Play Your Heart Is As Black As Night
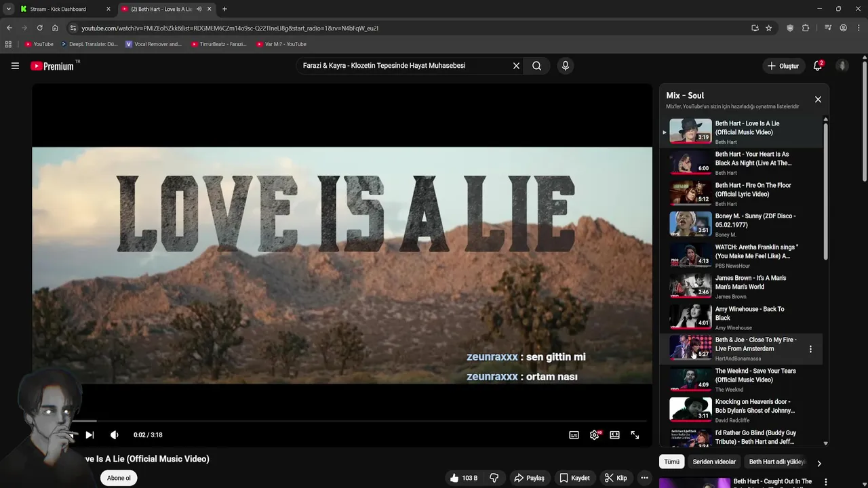 [x=741, y=163]
